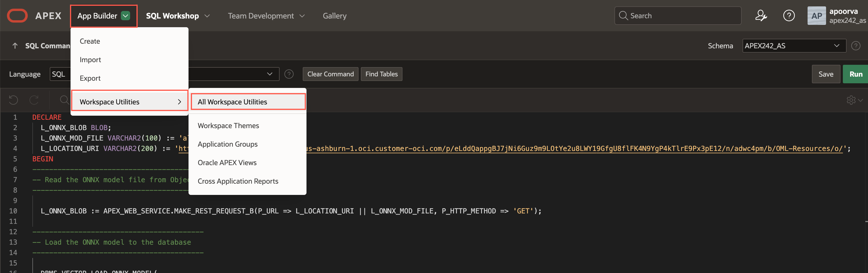The image size is (868, 273).
Task: Click the Save button
Action: point(826,74)
